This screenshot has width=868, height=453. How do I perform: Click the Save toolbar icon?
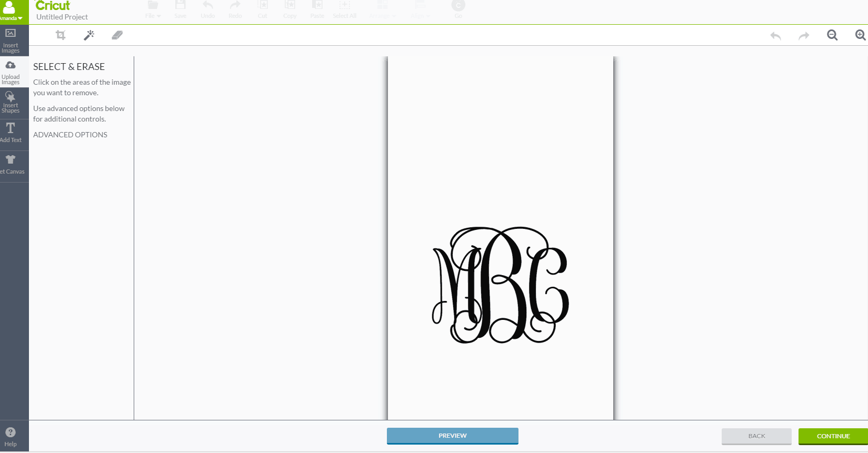click(x=181, y=9)
